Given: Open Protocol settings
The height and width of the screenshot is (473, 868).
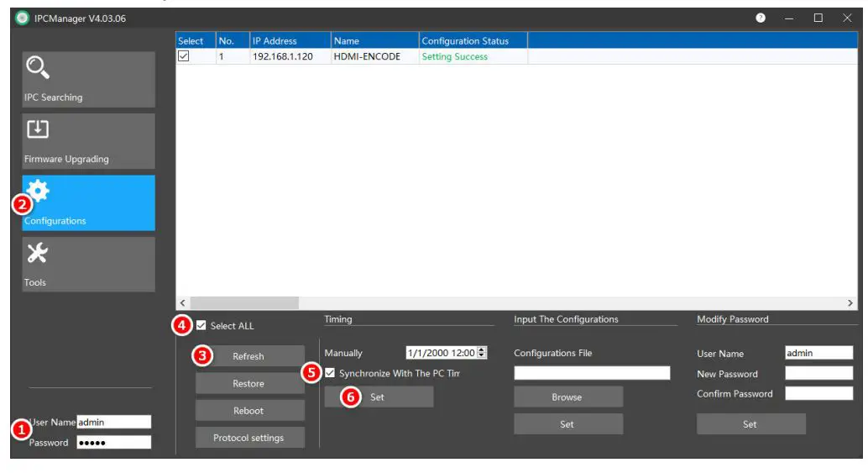Looking at the screenshot, I should (249, 438).
